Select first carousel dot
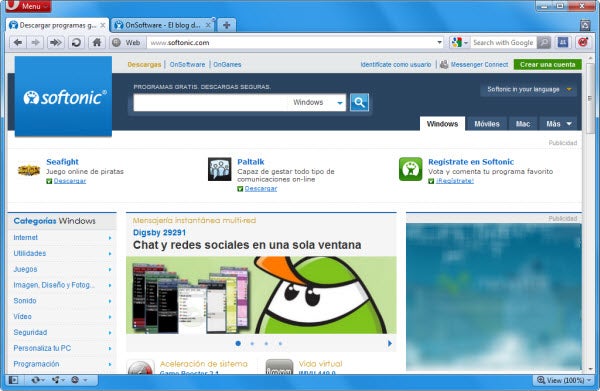This screenshot has height=391, width=600. click(x=238, y=344)
